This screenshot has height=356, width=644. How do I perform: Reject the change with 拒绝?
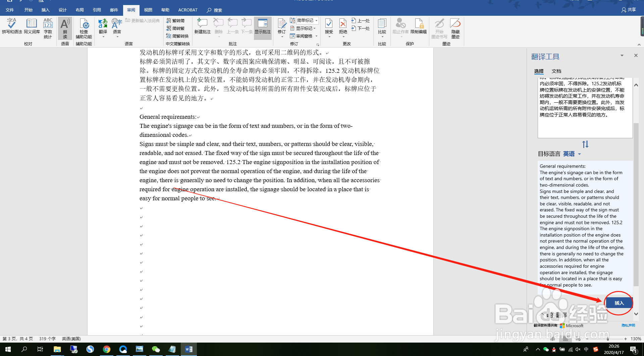tap(343, 28)
